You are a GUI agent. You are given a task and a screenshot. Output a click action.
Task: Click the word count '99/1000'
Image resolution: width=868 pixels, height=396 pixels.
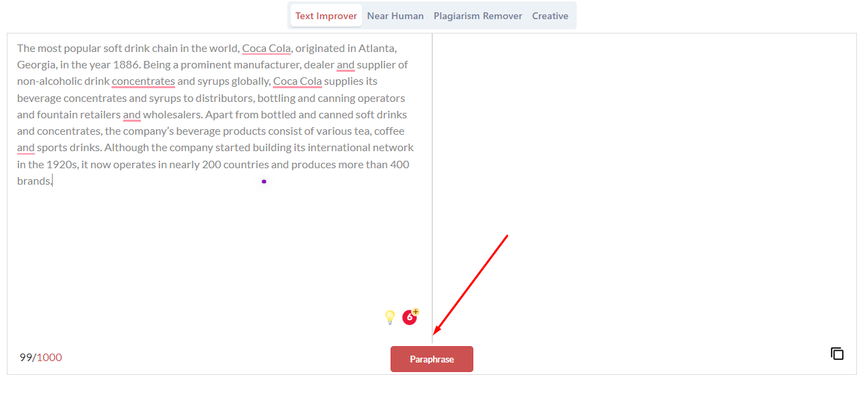(x=40, y=357)
